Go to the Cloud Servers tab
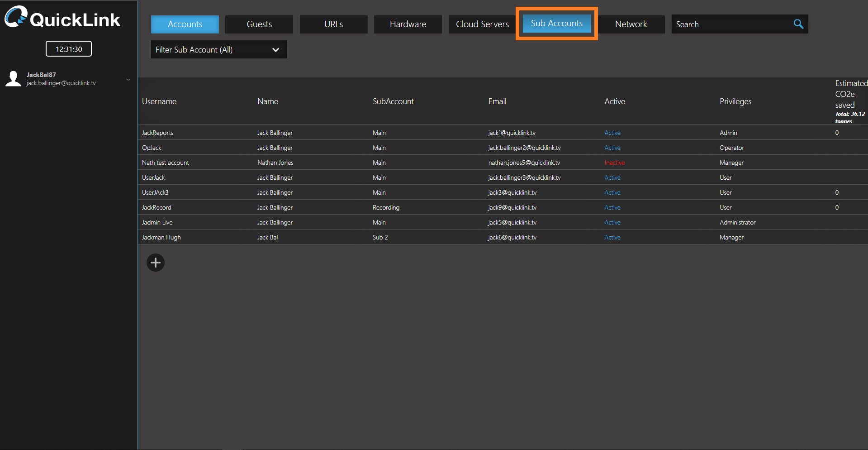The image size is (868, 450). (482, 24)
